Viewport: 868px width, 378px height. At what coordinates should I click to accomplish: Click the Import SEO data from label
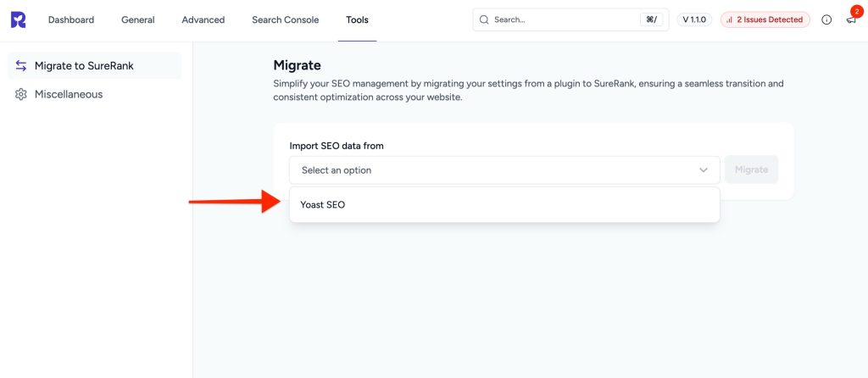tap(337, 146)
